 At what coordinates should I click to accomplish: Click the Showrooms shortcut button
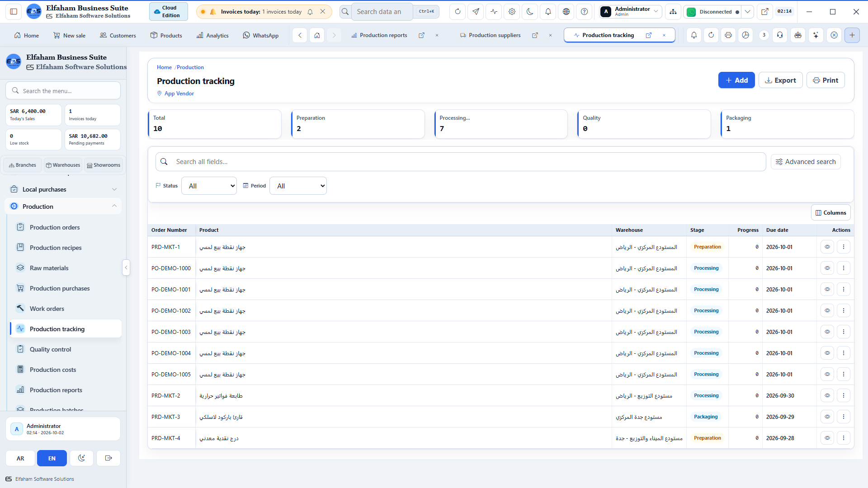point(104,165)
